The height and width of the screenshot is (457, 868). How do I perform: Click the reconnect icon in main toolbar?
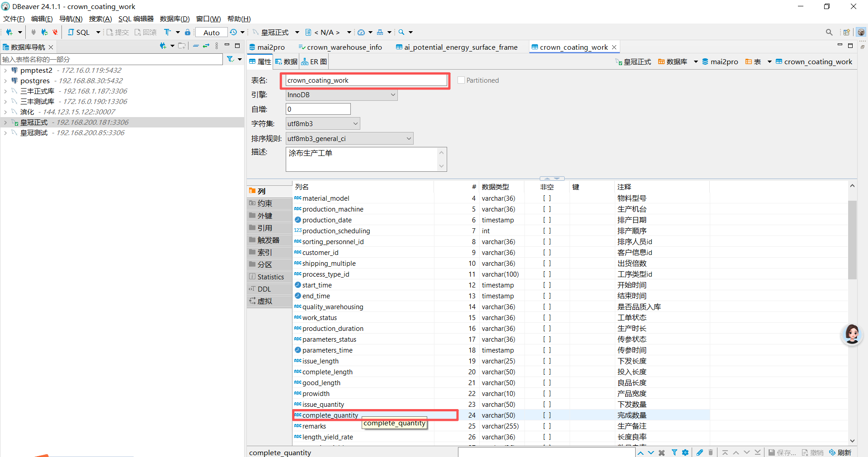point(44,32)
